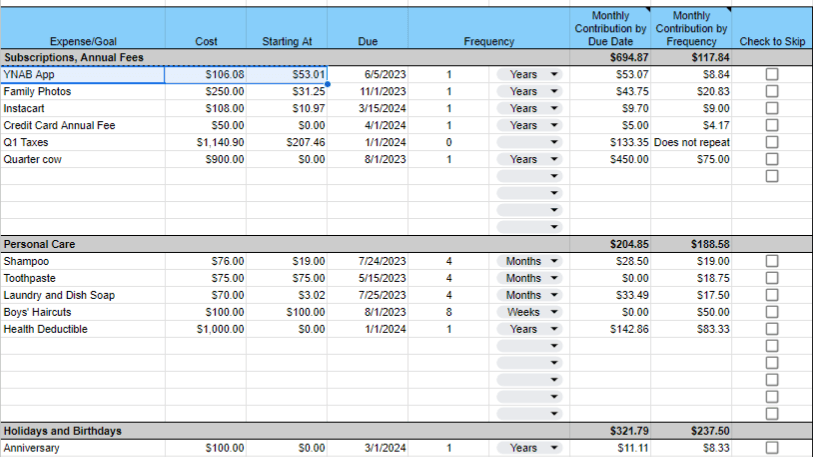813x457 pixels.
Task: Change Months dropdown for Shampoo
Action: point(529,261)
